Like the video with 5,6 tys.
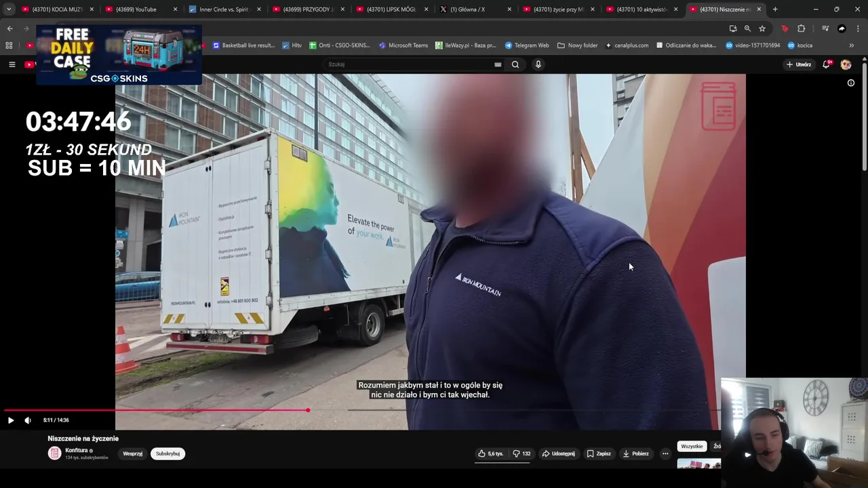 point(490,453)
